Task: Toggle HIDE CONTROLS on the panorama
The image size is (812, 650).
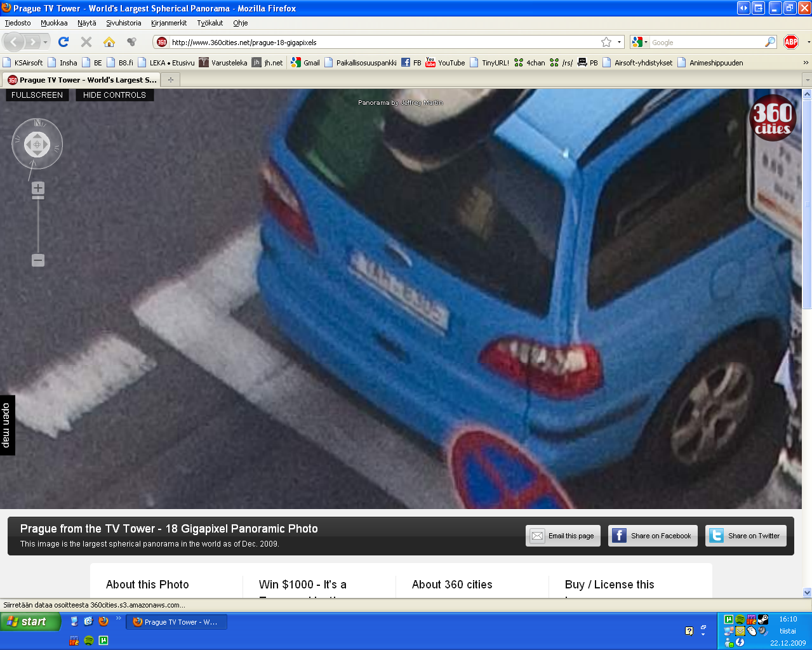Action: click(114, 95)
